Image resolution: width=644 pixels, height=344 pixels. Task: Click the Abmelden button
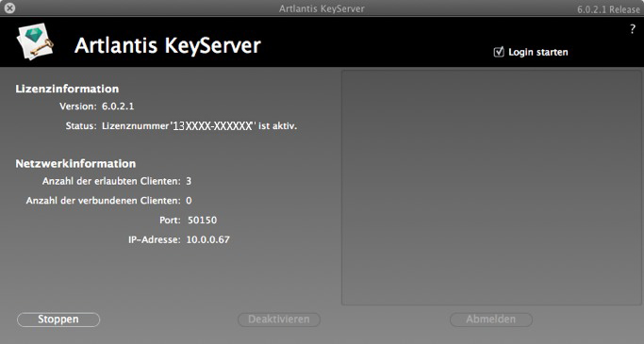click(x=491, y=319)
